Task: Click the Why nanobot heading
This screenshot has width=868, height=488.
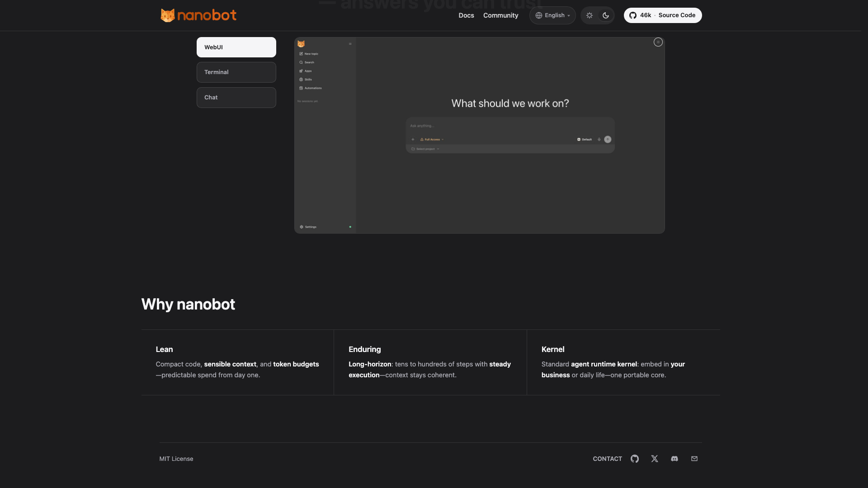Action: coord(188,305)
